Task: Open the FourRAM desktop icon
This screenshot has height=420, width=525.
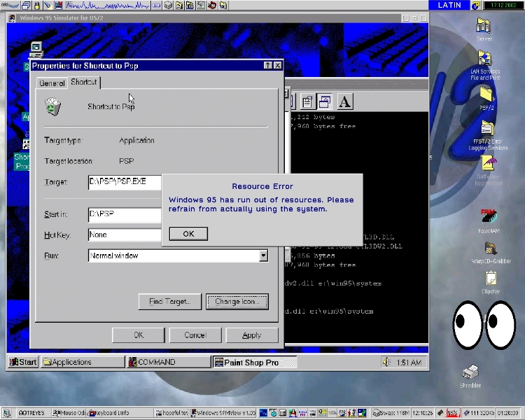Action: point(489,221)
